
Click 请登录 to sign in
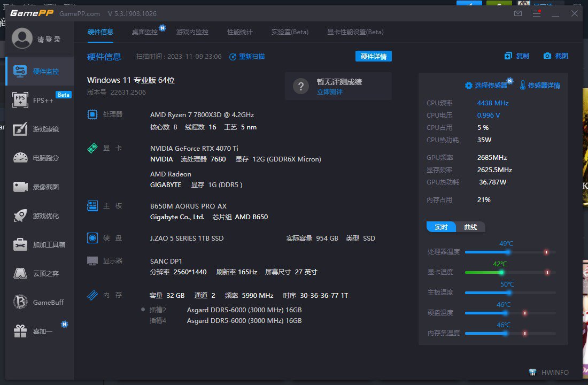(x=49, y=40)
